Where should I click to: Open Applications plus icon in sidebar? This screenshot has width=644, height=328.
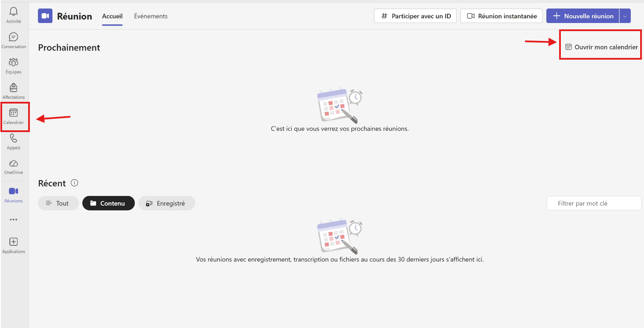[14, 245]
